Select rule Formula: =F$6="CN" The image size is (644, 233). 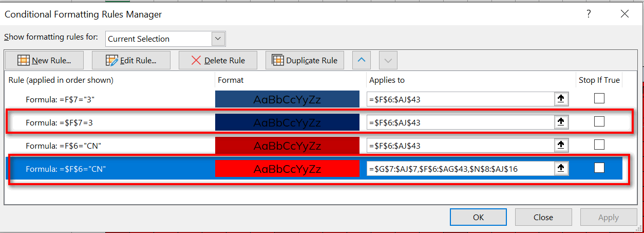63,146
